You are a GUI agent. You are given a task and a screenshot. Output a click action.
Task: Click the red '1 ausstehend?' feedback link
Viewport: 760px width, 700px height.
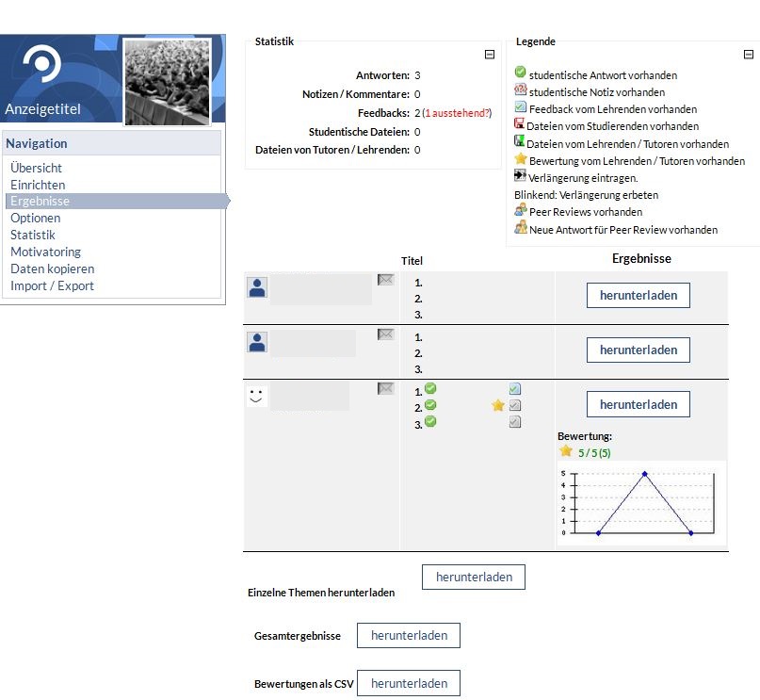coord(458,113)
